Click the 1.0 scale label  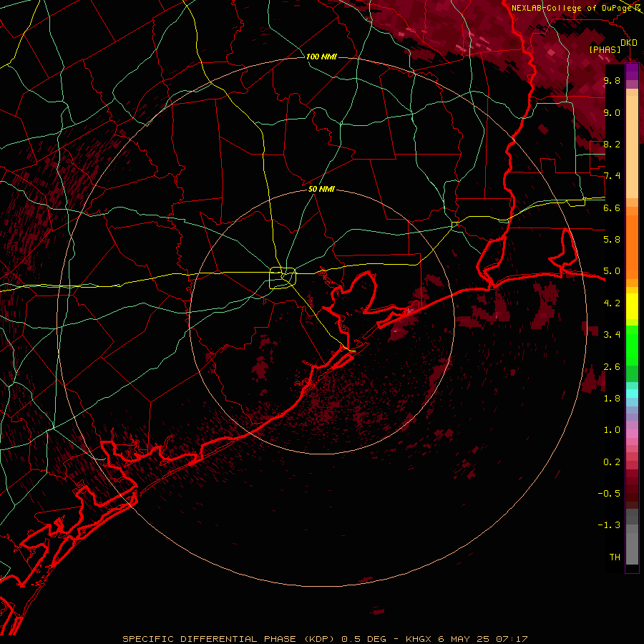612,429
